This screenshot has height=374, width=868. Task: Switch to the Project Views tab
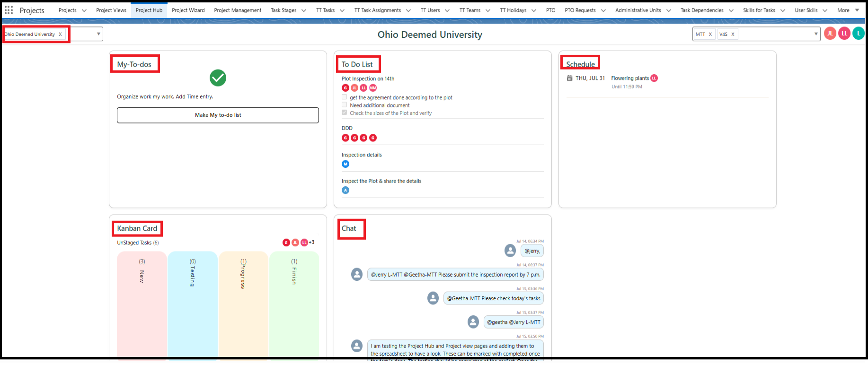111,10
